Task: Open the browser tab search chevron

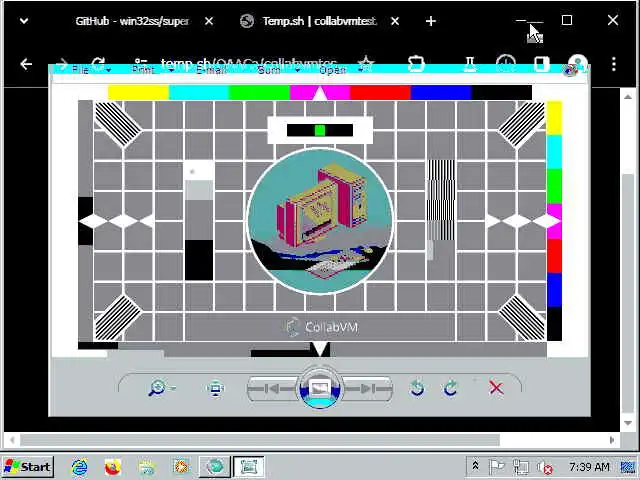Action: click(24, 20)
